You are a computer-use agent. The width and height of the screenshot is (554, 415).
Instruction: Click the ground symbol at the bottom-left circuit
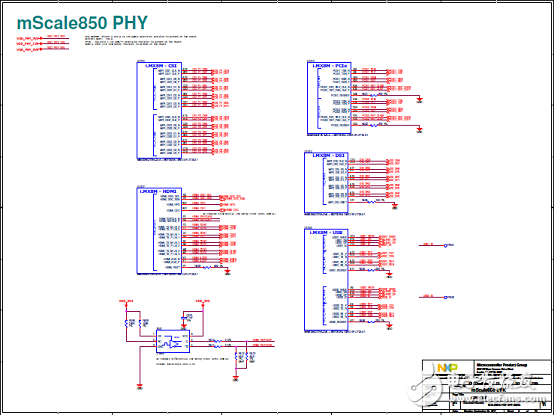click(140, 386)
